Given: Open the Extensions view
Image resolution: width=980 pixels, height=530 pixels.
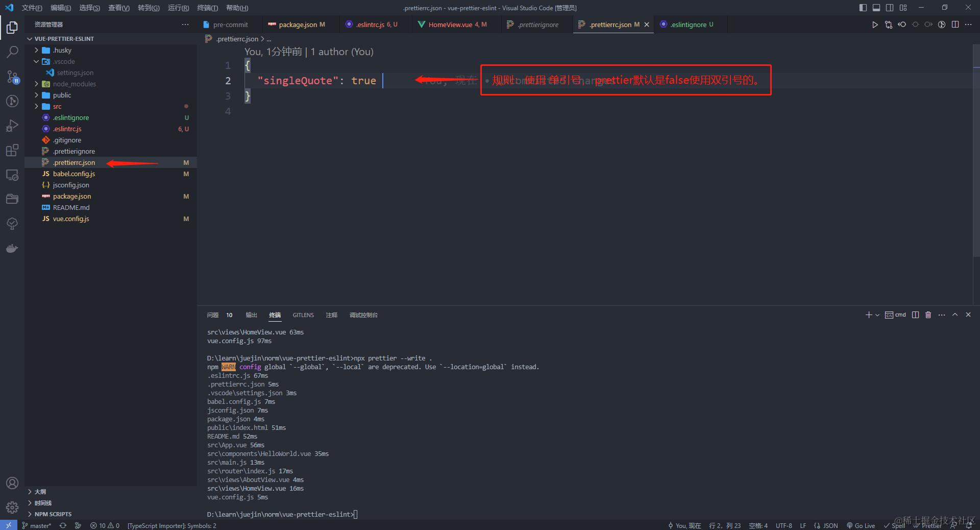Looking at the screenshot, I should pos(12,150).
